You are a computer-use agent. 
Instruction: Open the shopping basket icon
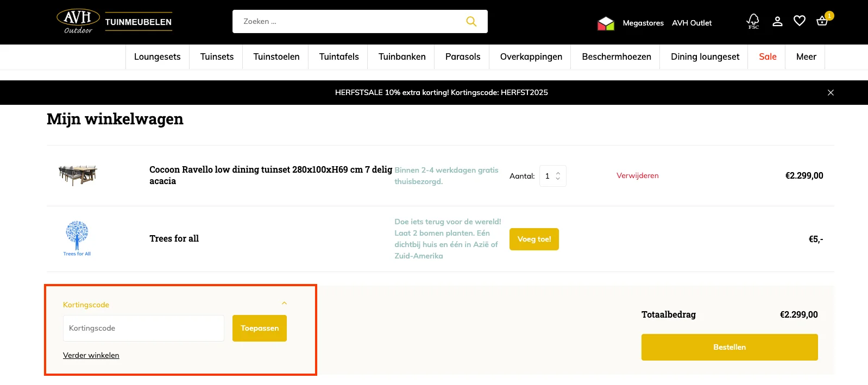(822, 21)
